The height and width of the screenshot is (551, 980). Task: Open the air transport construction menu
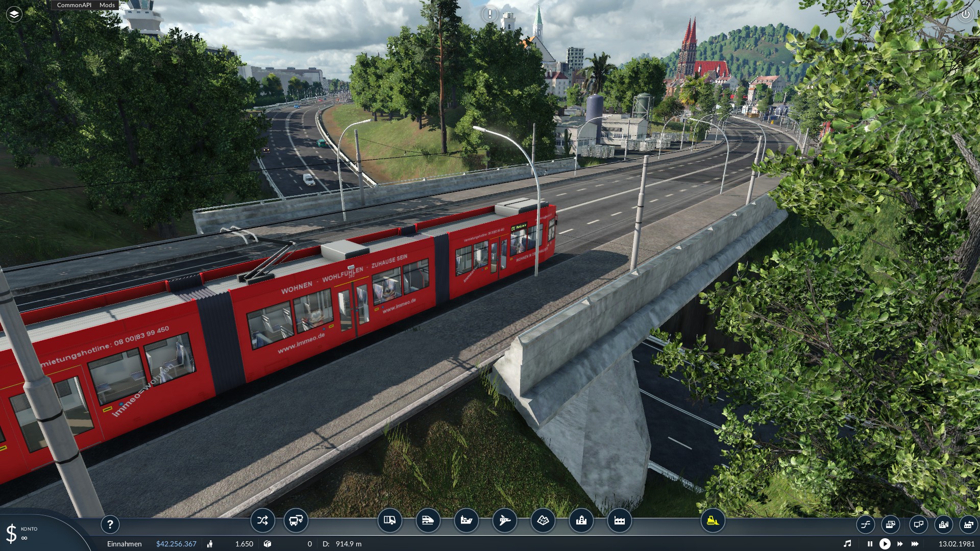click(504, 521)
